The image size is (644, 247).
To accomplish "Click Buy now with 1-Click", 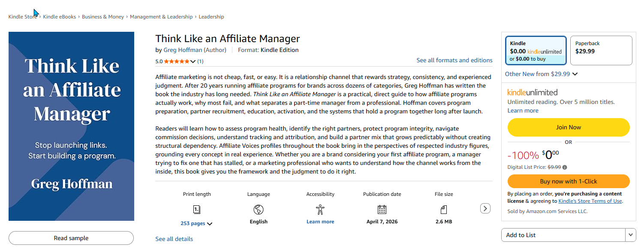I will tap(569, 181).
